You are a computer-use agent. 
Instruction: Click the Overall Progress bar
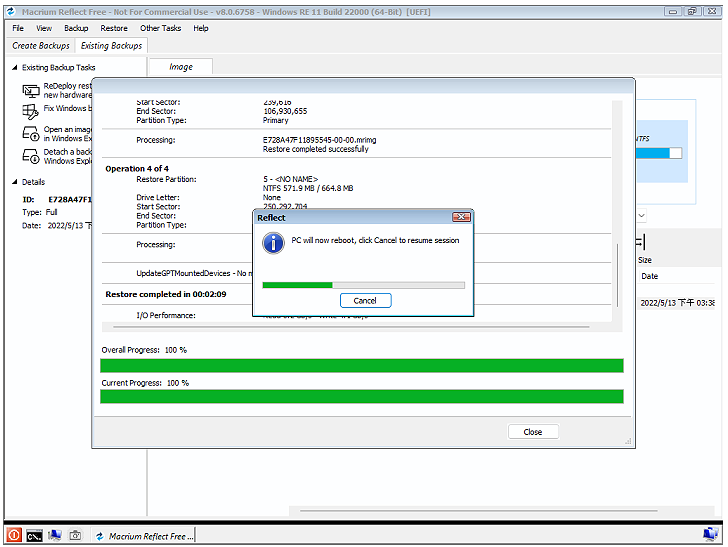362,365
